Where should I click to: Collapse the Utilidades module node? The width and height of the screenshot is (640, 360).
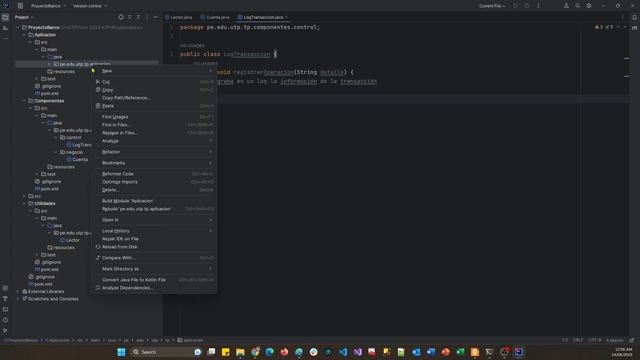24,203
